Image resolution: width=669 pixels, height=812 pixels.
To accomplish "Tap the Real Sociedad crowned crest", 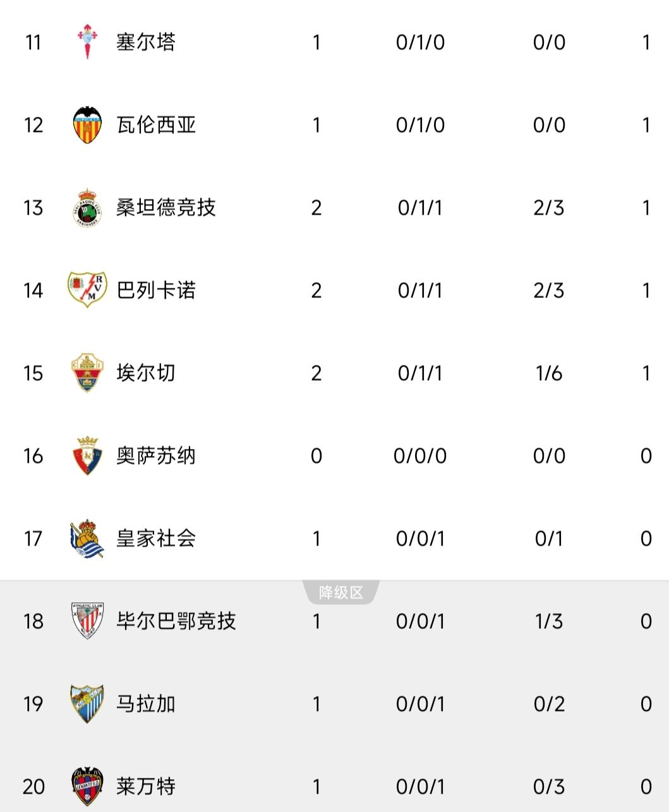I will tap(87, 539).
